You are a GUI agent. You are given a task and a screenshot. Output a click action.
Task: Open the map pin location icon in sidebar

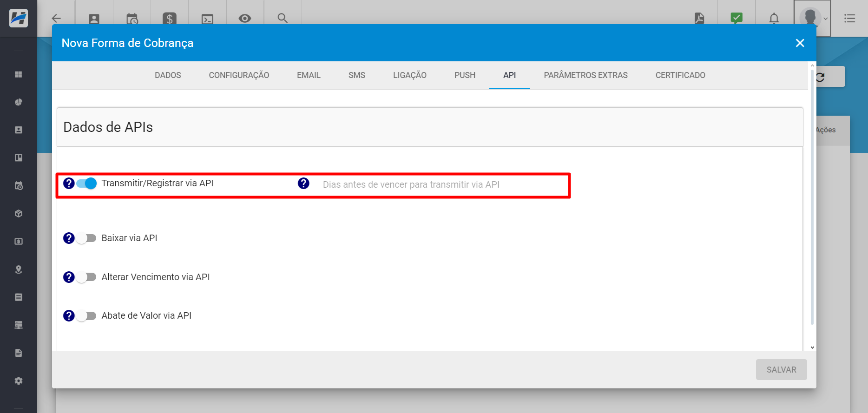(x=19, y=269)
